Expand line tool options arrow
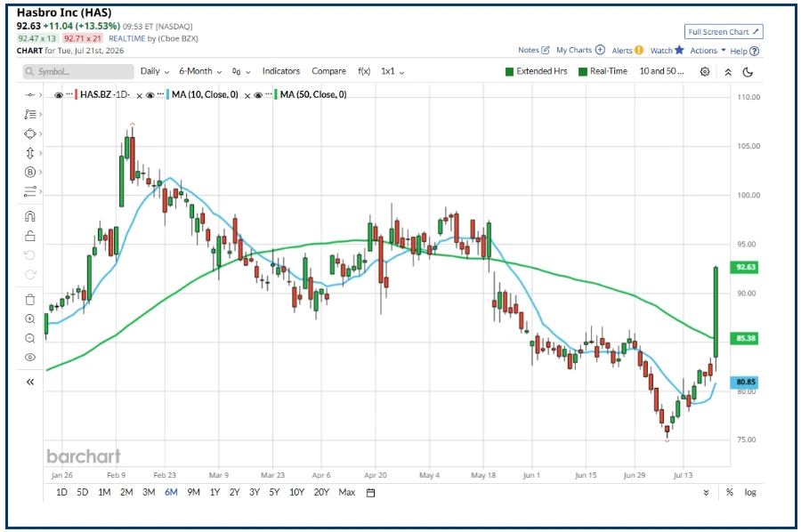The height and width of the screenshot is (532, 801). [x=41, y=95]
